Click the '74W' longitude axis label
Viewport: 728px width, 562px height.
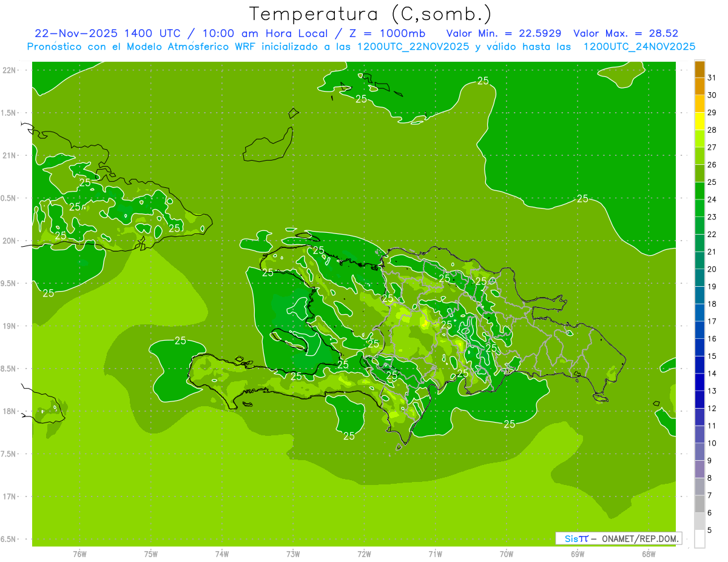coord(222,554)
